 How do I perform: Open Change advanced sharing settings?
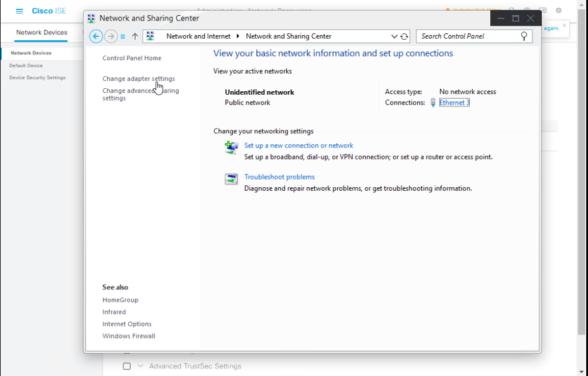[x=140, y=95]
